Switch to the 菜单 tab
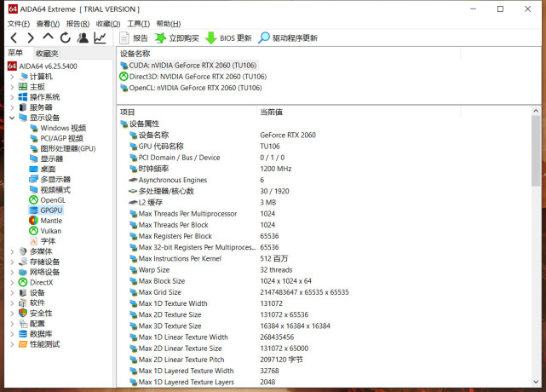546x392 pixels. tap(15, 53)
